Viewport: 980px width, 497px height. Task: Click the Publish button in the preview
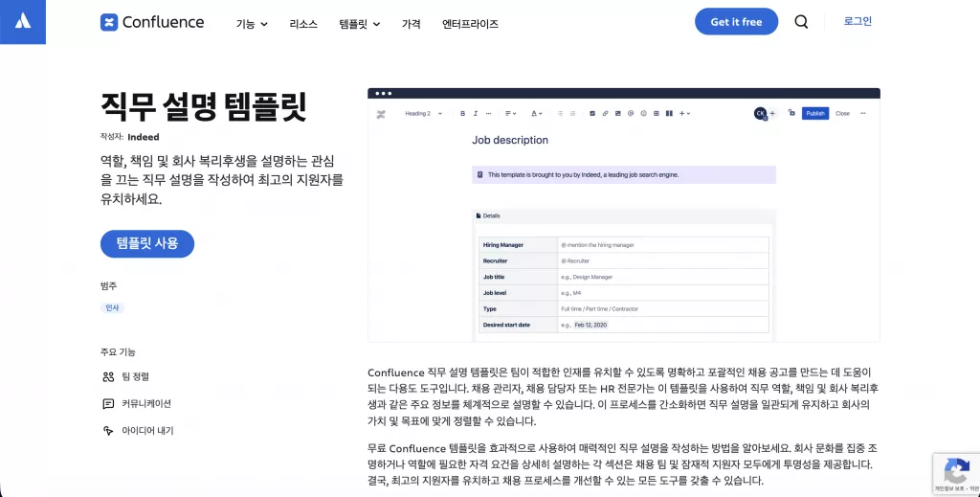[815, 113]
